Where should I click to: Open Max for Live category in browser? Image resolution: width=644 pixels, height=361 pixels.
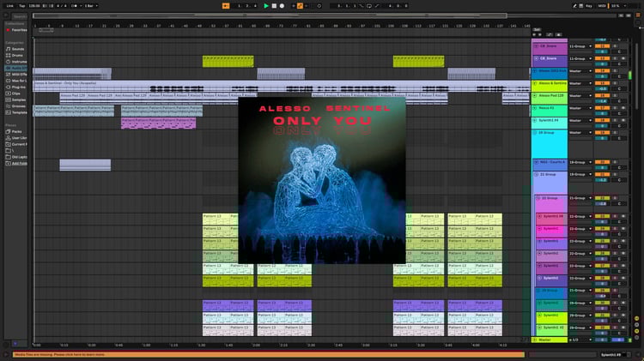click(16, 81)
